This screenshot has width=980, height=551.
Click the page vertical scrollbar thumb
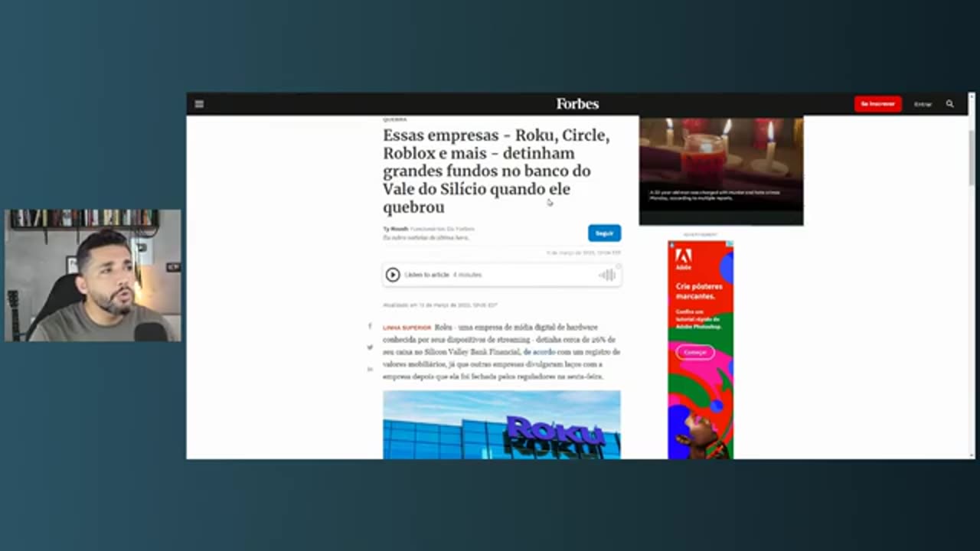(972, 157)
